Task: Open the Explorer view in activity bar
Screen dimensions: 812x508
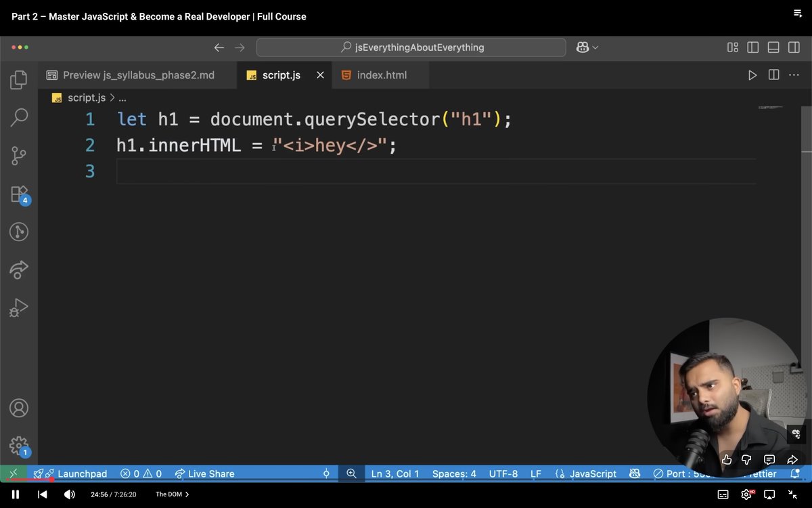Action: (x=19, y=80)
